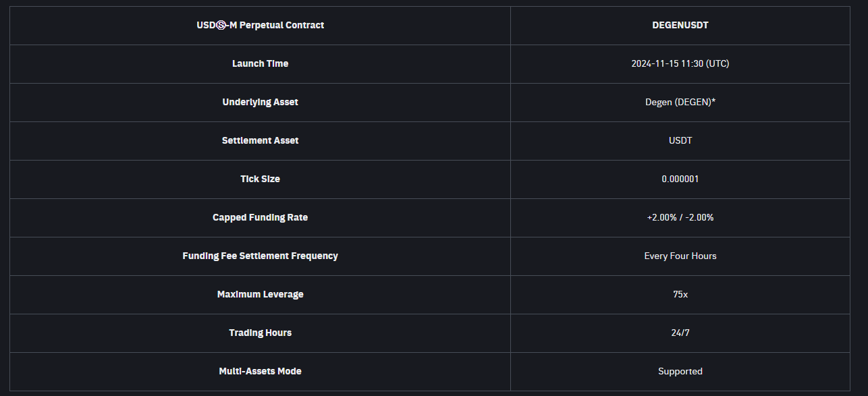Click the Trading Hours label
The image size is (868, 396).
[260, 333]
